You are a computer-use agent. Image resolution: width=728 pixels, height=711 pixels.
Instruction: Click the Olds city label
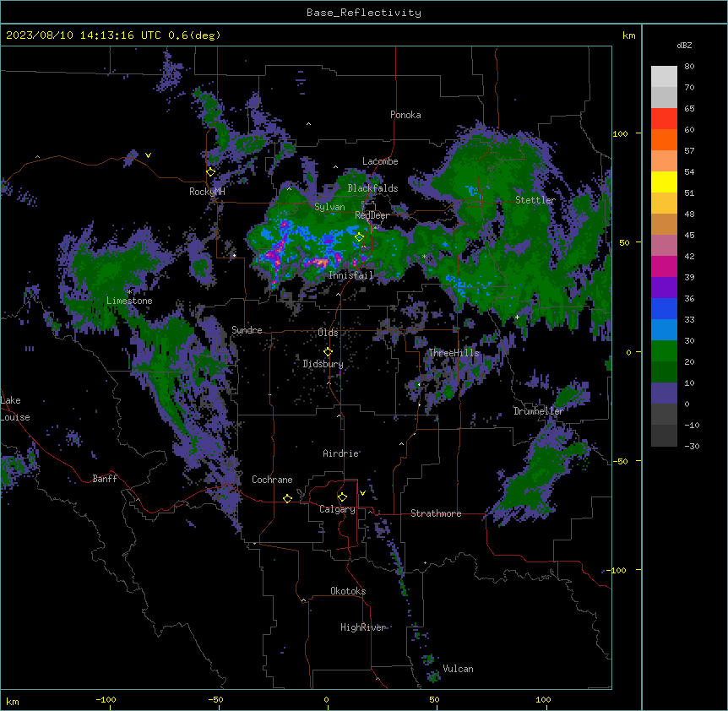tap(328, 333)
